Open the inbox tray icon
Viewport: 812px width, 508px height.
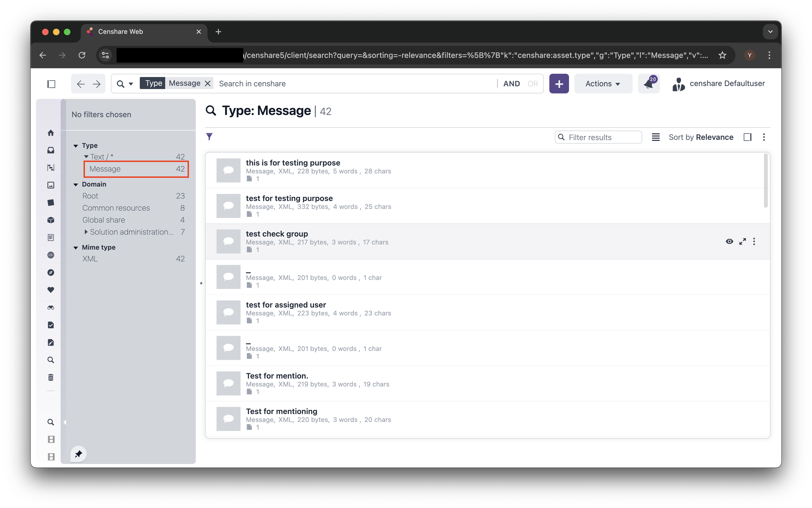coord(51,150)
